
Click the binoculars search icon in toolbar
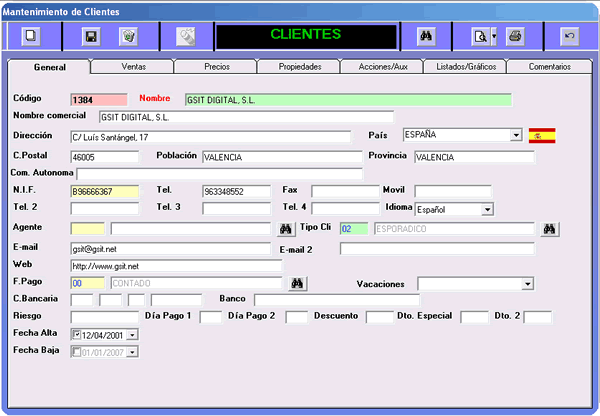(424, 35)
